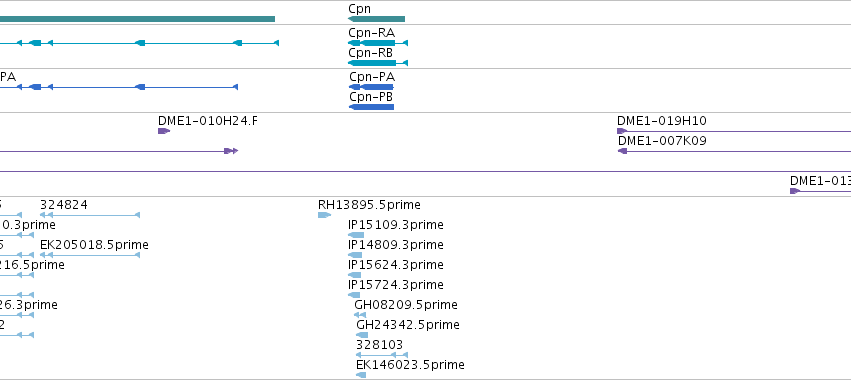Click the DME1-007K09 feature arrow

pos(623,151)
